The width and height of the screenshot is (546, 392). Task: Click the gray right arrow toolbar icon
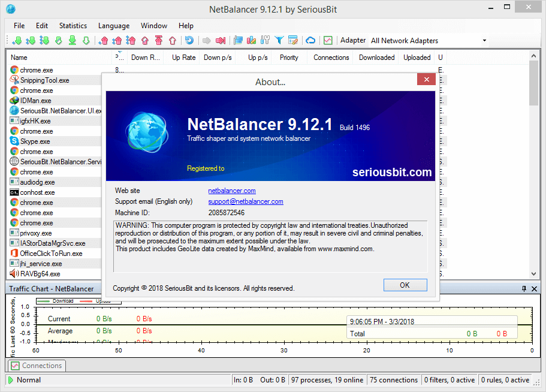[207, 41]
